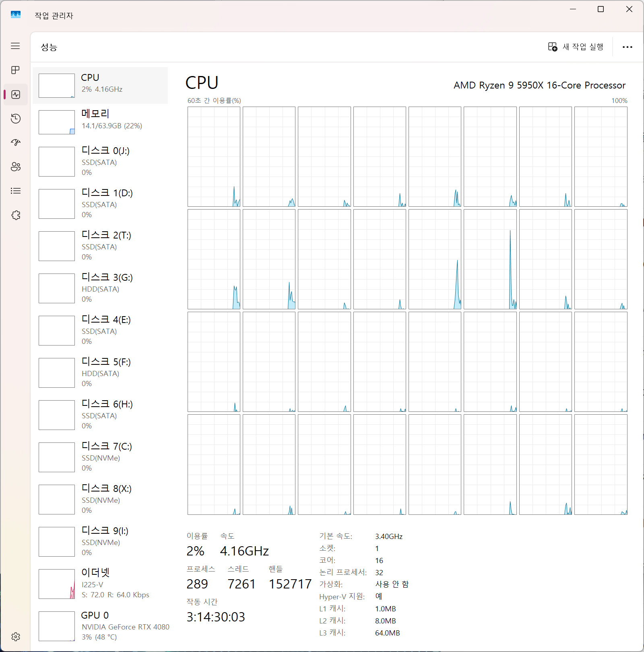This screenshot has width=644, height=652.
Task: Click the first logical processor graph
Action: (x=214, y=156)
